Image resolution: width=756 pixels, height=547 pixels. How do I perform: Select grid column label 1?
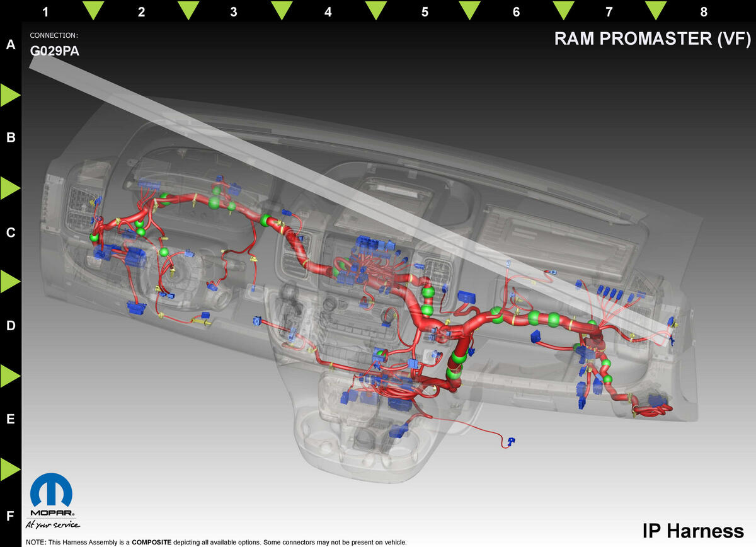(x=45, y=11)
